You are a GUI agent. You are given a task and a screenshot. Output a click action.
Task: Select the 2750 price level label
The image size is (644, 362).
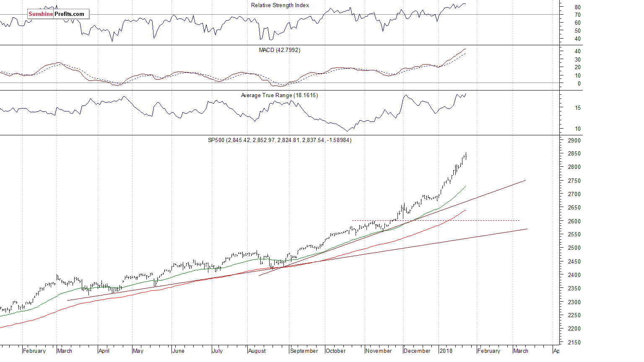tap(575, 181)
